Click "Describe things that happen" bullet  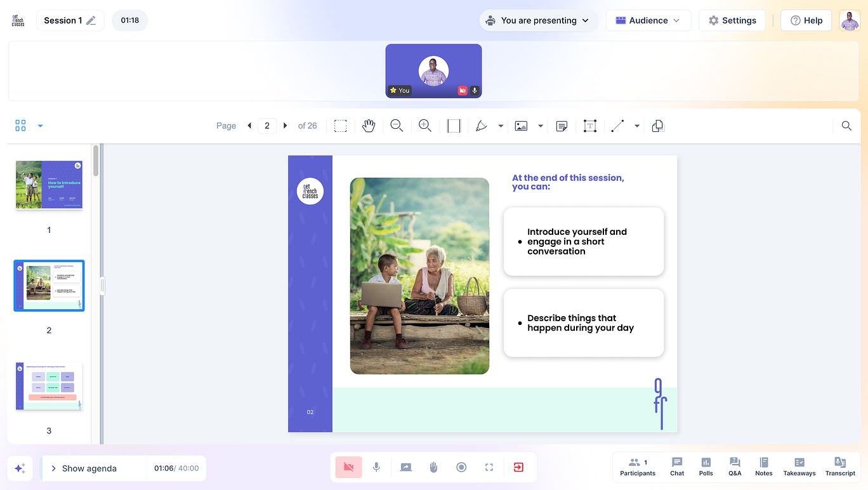click(581, 323)
